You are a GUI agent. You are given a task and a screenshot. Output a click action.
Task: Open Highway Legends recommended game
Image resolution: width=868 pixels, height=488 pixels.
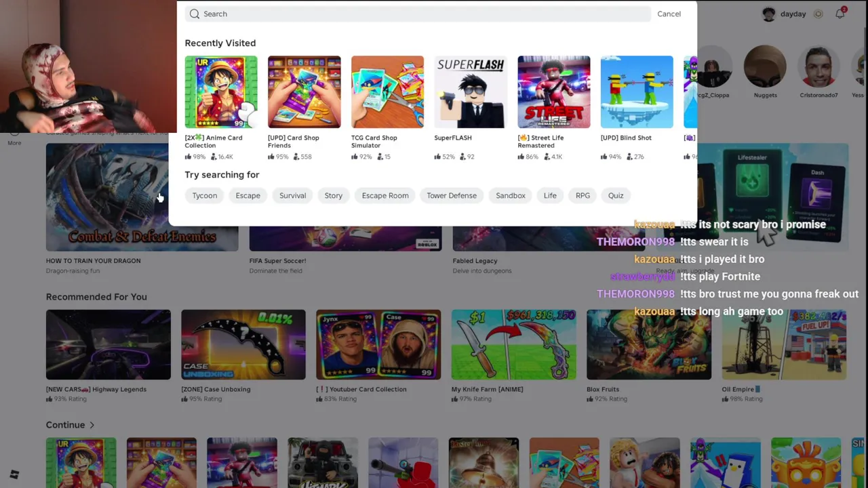click(x=108, y=344)
